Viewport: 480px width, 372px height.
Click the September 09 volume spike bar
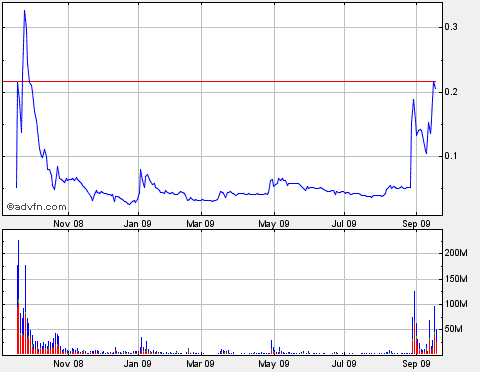tap(414, 322)
